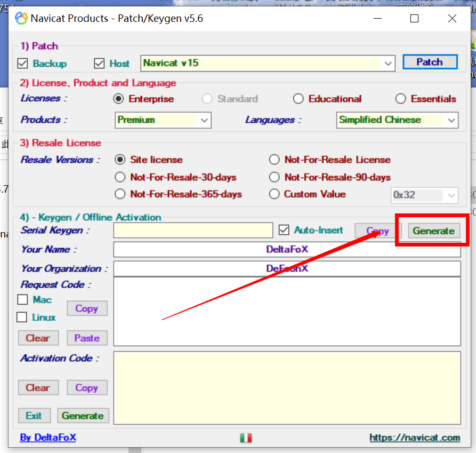Toggle the Auto-Insert checkbox
The height and width of the screenshot is (453, 476).
pos(284,230)
